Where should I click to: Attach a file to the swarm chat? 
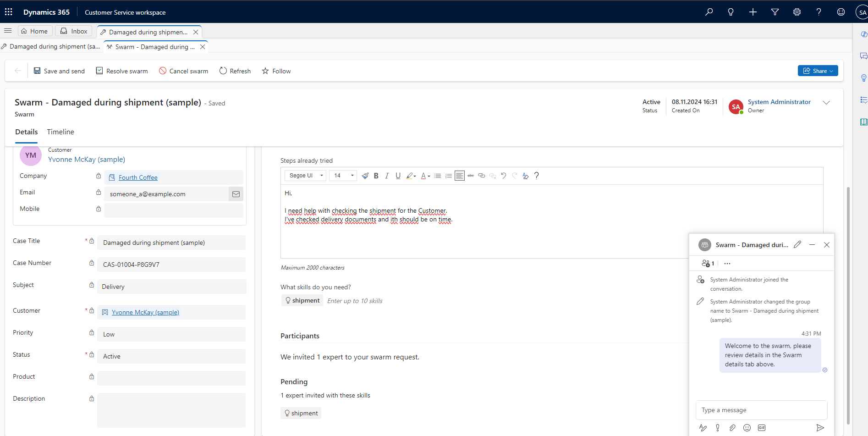click(732, 427)
